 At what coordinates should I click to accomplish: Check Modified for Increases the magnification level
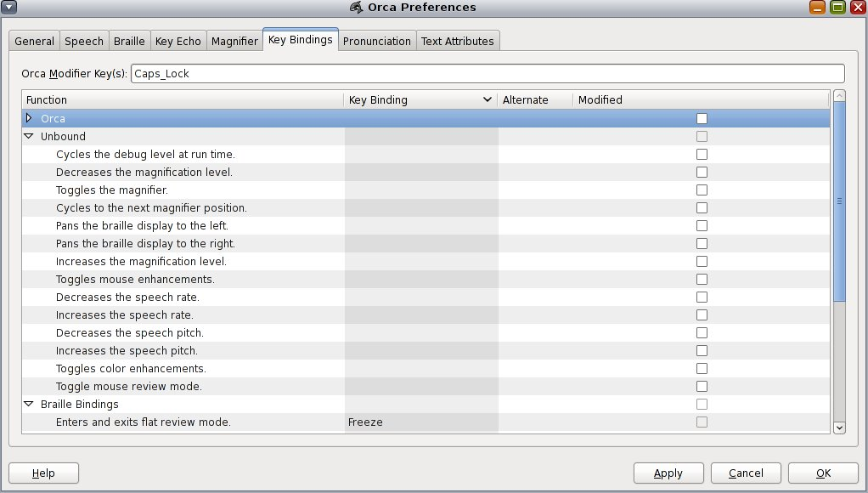point(702,262)
